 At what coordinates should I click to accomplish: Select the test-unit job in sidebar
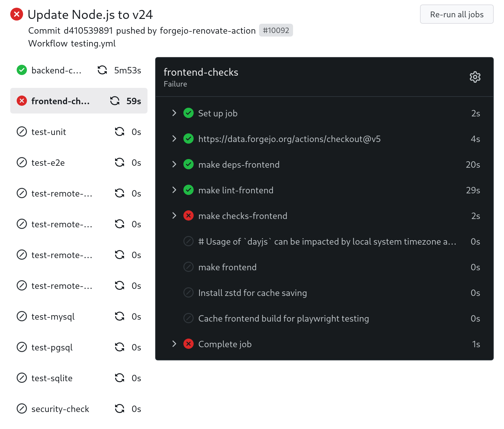point(49,132)
